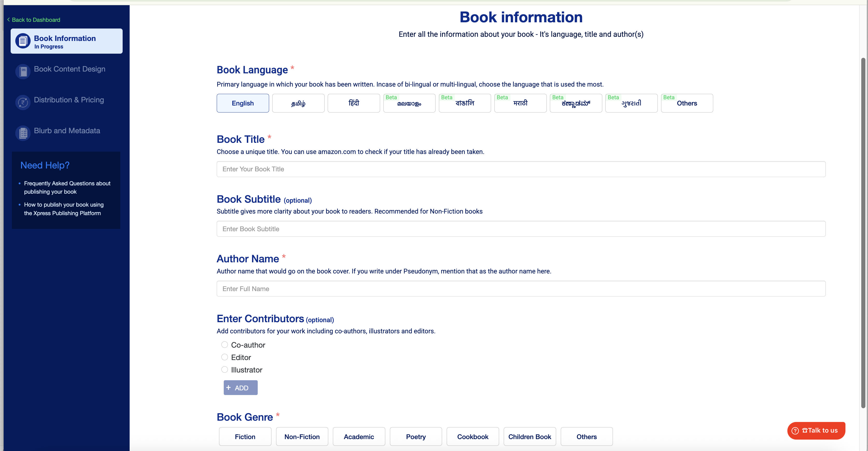868x451 pixels.
Task: Select the Co-author radio button
Action: 225,344
